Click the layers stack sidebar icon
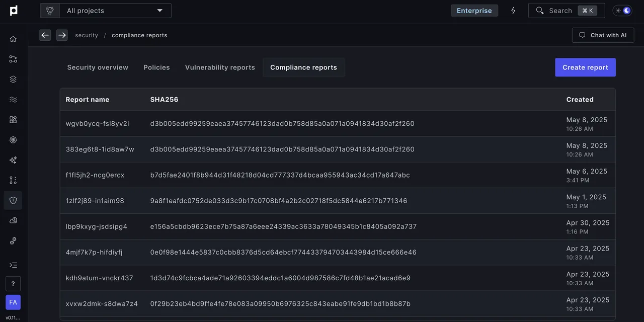The width and height of the screenshot is (644, 322). point(13,79)
